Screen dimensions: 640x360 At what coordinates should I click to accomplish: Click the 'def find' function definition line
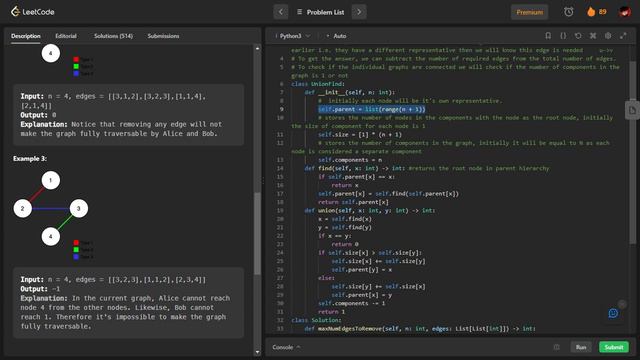click(427, 168)
